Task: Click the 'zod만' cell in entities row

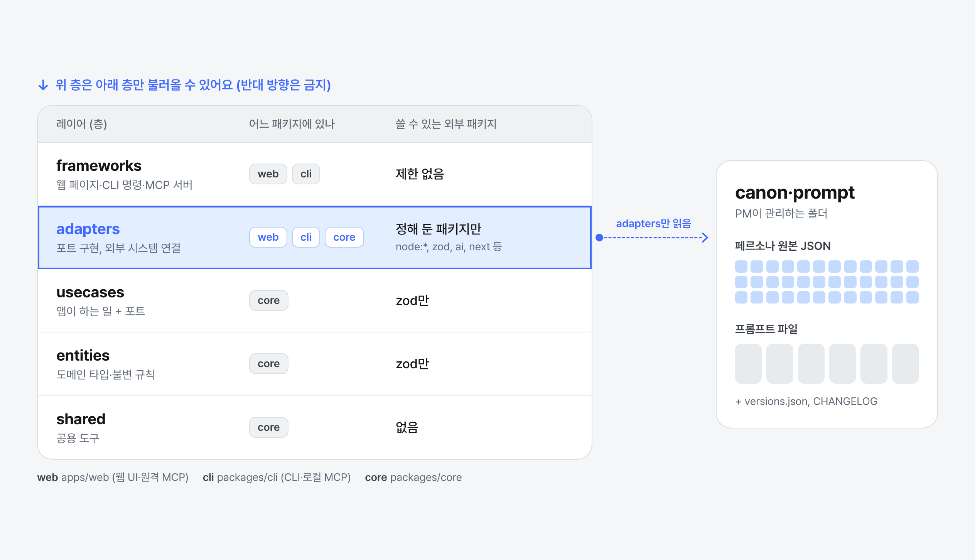Action: tap(412, 364)
